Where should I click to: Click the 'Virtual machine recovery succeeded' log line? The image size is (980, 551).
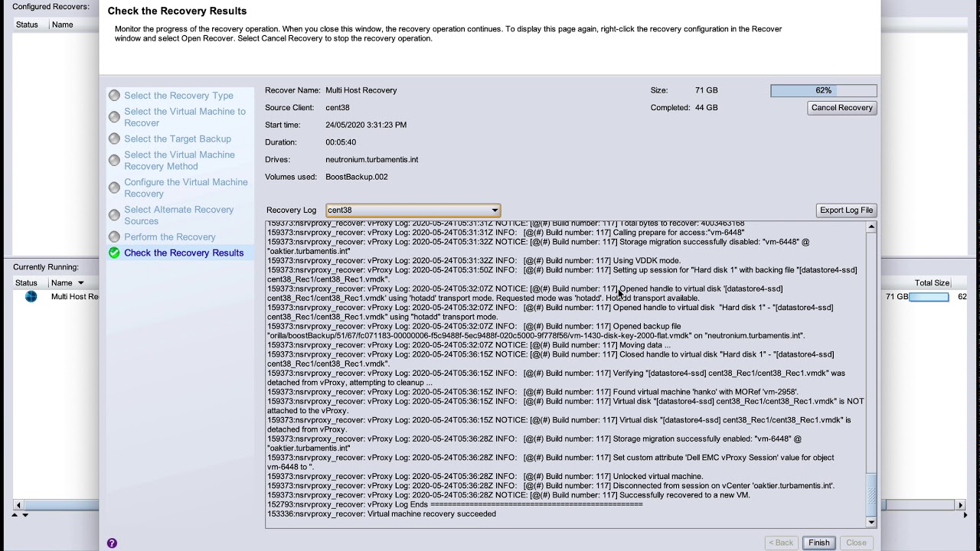pyautogui.click(x=382, y=514)
